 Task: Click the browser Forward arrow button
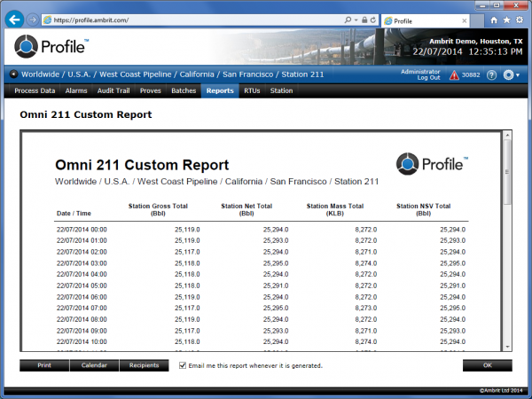(33, 20)
